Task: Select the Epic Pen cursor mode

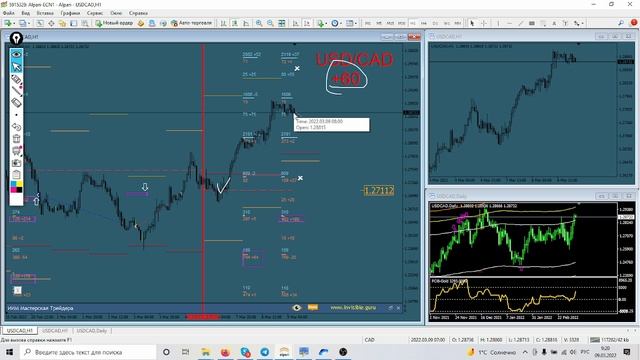Action: click(16, 66)
